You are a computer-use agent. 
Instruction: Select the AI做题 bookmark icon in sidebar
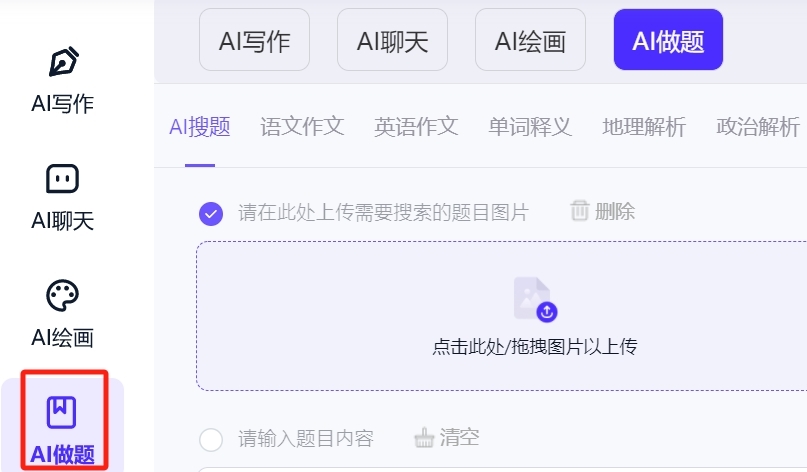click(62, 412)
